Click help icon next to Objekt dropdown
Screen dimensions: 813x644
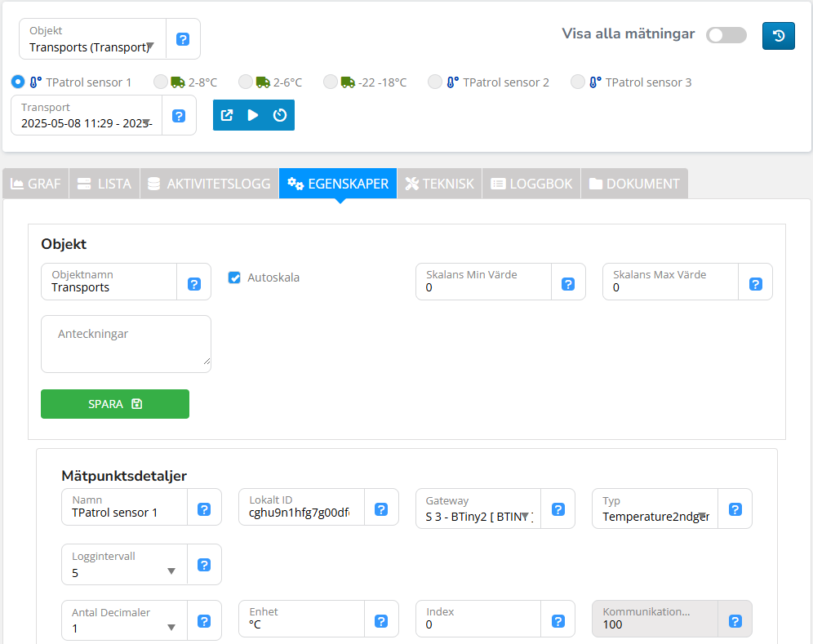point(183,39)
